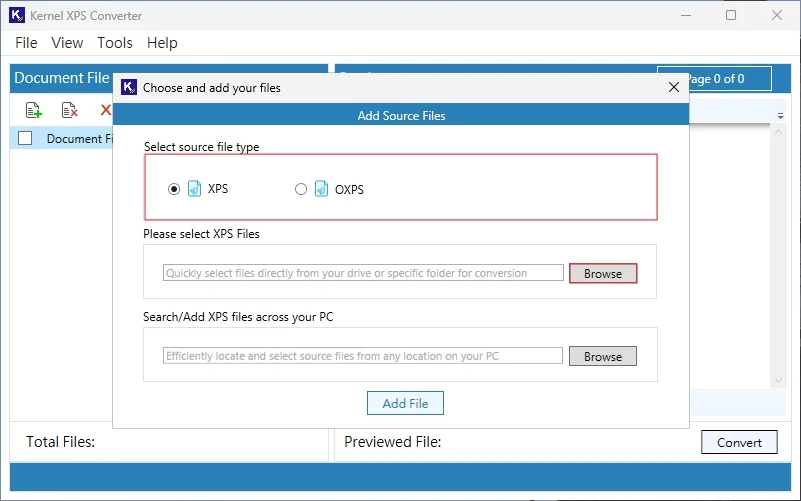Click the Page 0 of 0 indicator

[x=714, y=79]
